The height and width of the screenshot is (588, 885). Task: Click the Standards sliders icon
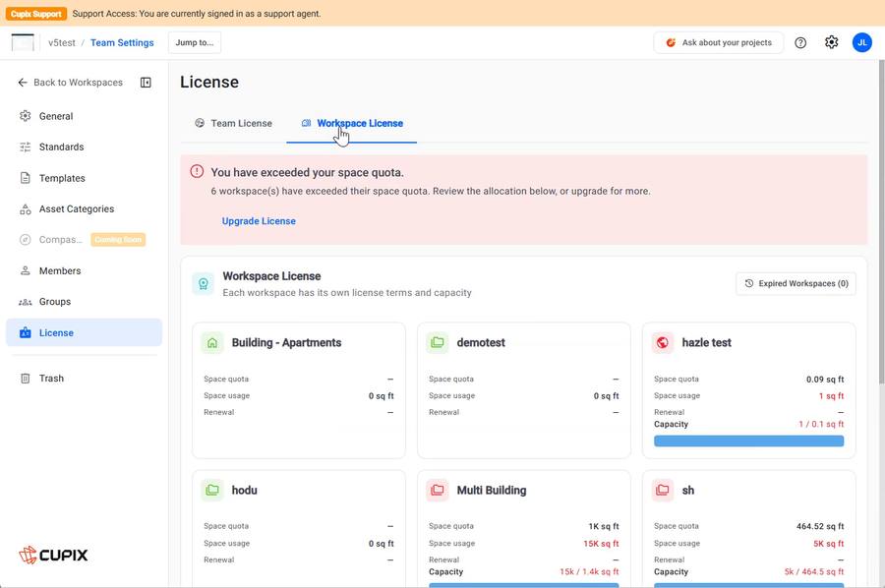click(26, 147)
